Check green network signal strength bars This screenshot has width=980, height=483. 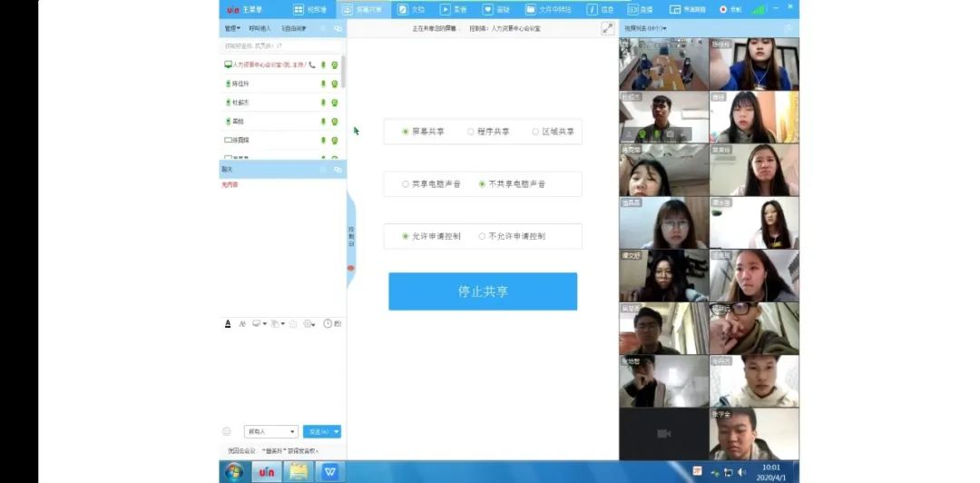click(758, 9)
